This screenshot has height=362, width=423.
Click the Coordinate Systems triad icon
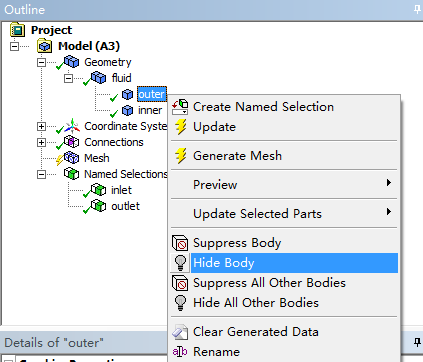pos(72,126)
